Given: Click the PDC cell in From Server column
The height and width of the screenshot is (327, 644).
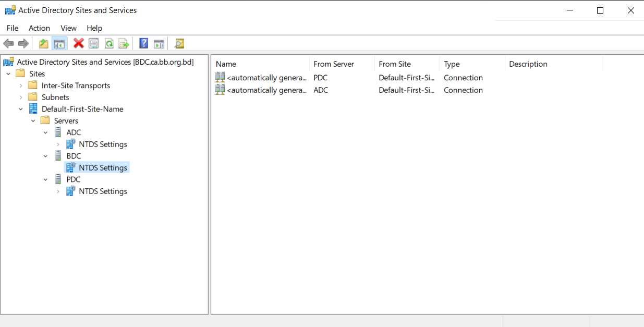Looking at the screenshot, I should point(321,78).
